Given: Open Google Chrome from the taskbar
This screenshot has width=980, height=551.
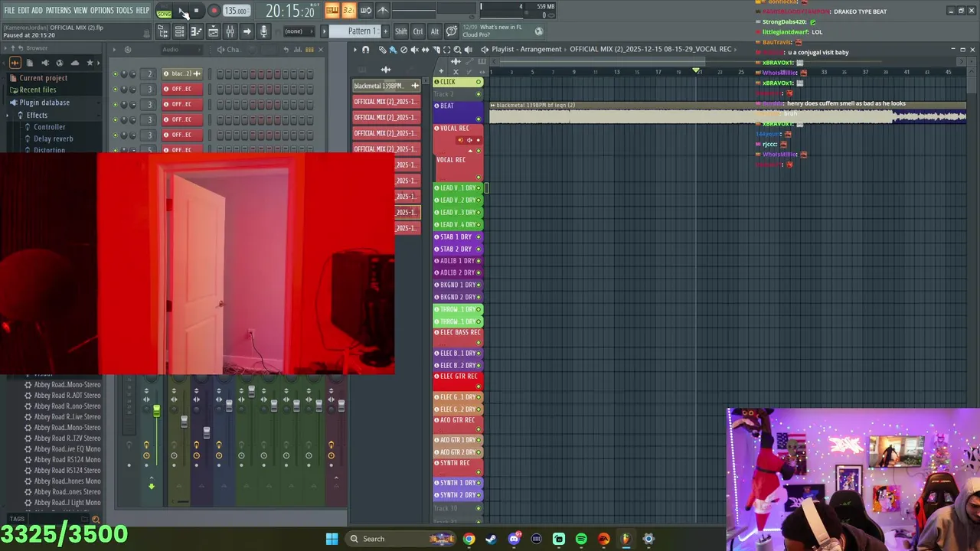Looking at the screenshot, I should [469, 539].
